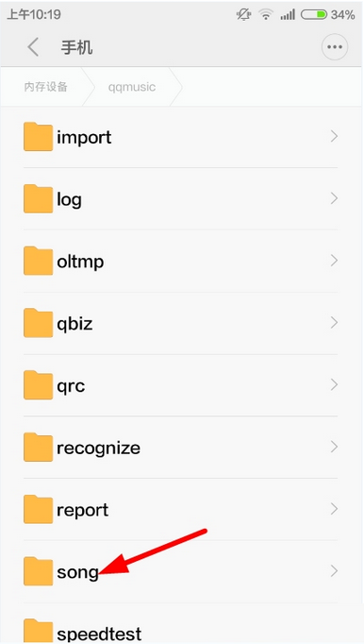Image resolution: width=364 pixels, height=644 pixels.
Task: Click the report folder icon
Action: (38, 509)
